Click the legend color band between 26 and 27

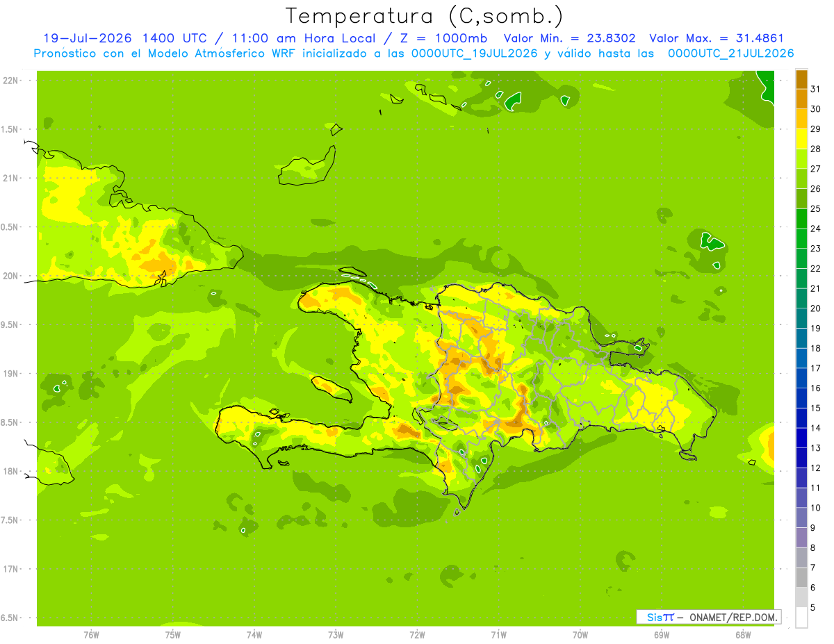(x=801, y=179)
